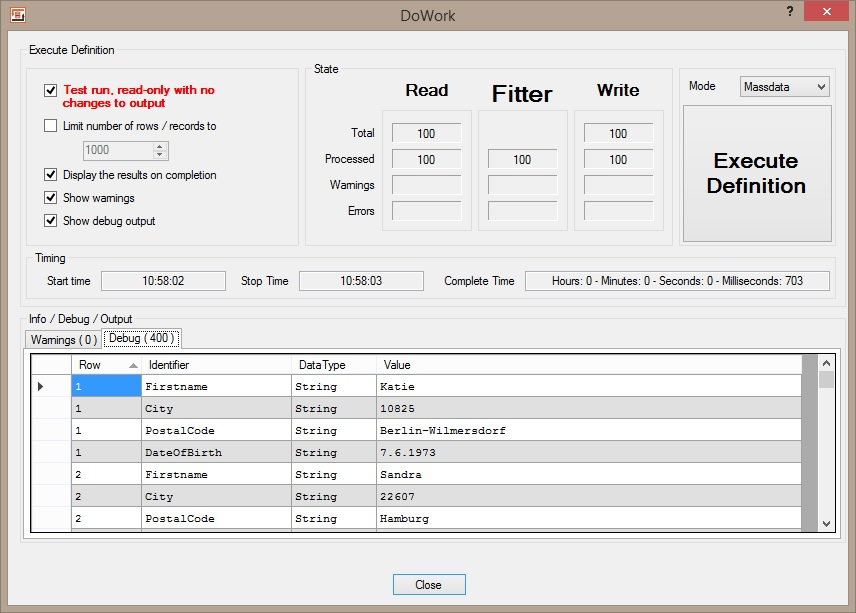856x613 pixels.
Task: Click the Complete Time duration field
Action: [677, 281]
